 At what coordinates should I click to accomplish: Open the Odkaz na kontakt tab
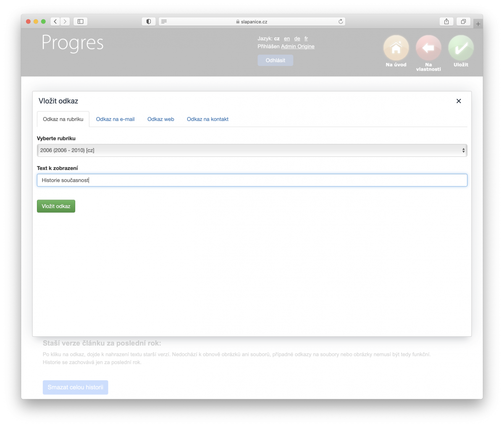point(207,119)
